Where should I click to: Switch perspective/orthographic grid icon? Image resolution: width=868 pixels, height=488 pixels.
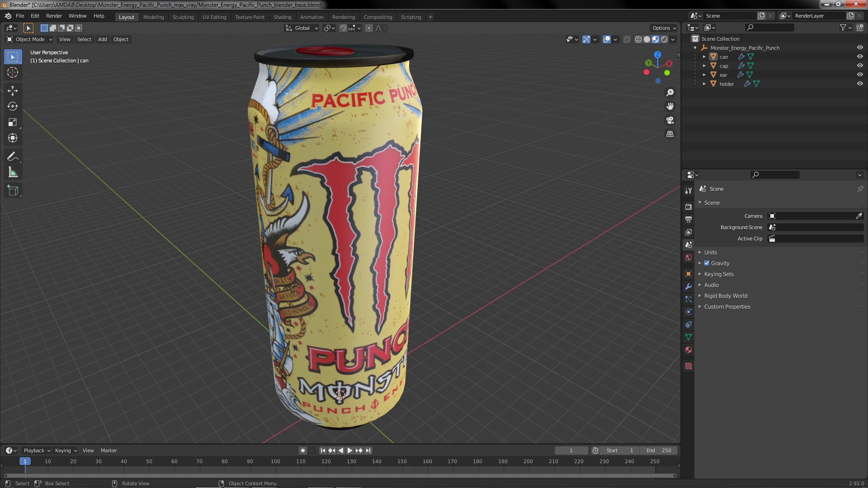(670, 134)
